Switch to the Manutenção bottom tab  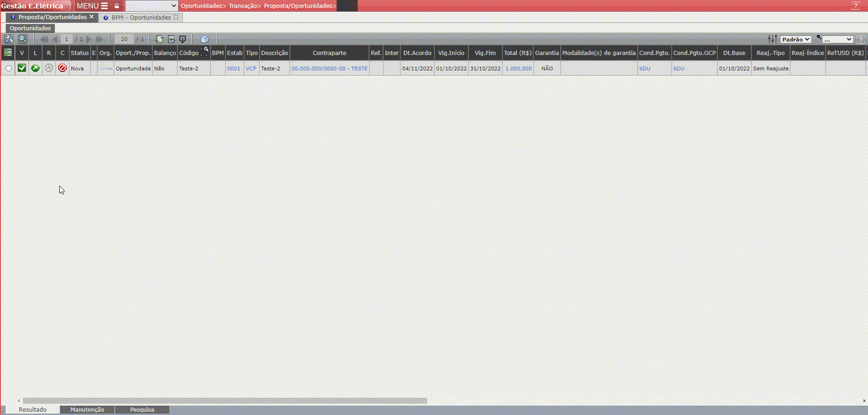pos(87,409)
